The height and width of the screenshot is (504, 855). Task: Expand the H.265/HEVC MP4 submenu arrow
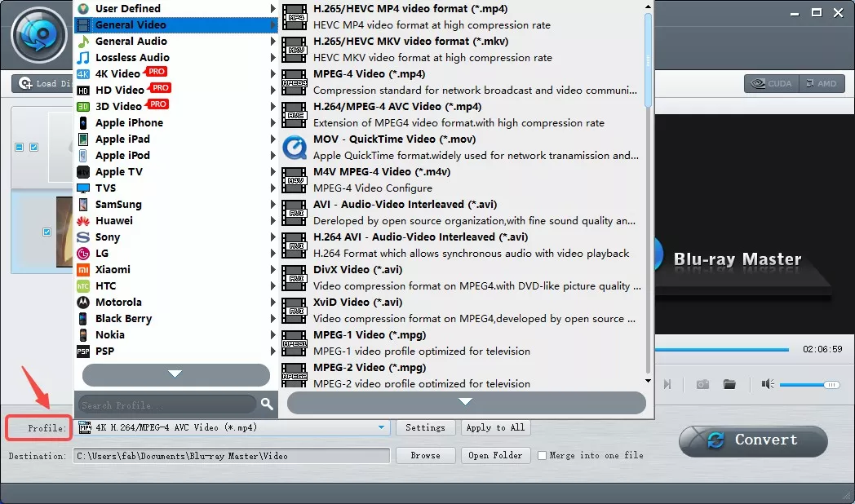click(x=272, y=8)
